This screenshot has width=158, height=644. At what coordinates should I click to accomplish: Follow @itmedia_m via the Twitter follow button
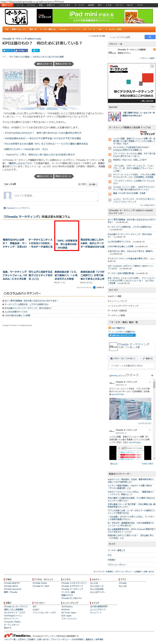122,335
